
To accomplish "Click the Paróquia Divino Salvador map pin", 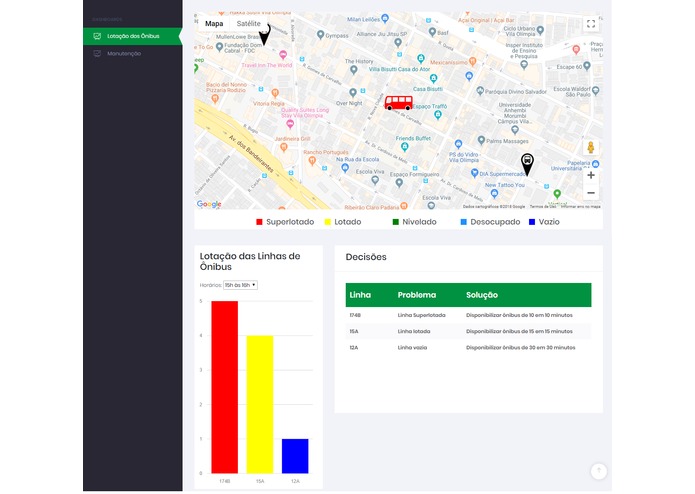I will pos(480,91).
